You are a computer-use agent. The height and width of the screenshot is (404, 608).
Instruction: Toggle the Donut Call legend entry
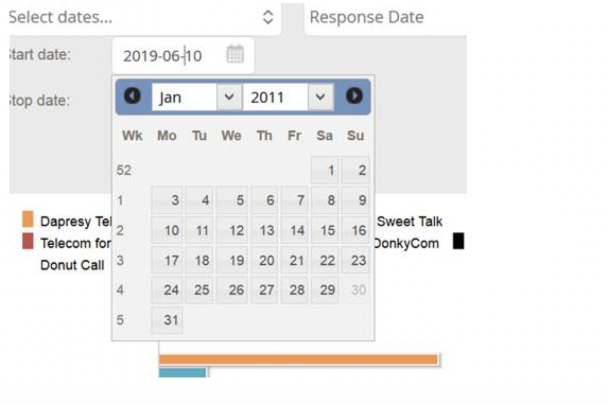coord(72,265)
